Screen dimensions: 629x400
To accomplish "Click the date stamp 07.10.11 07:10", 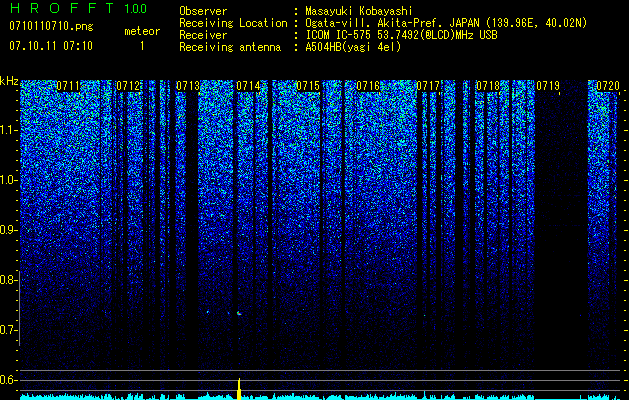I will [x=51, y=46].
